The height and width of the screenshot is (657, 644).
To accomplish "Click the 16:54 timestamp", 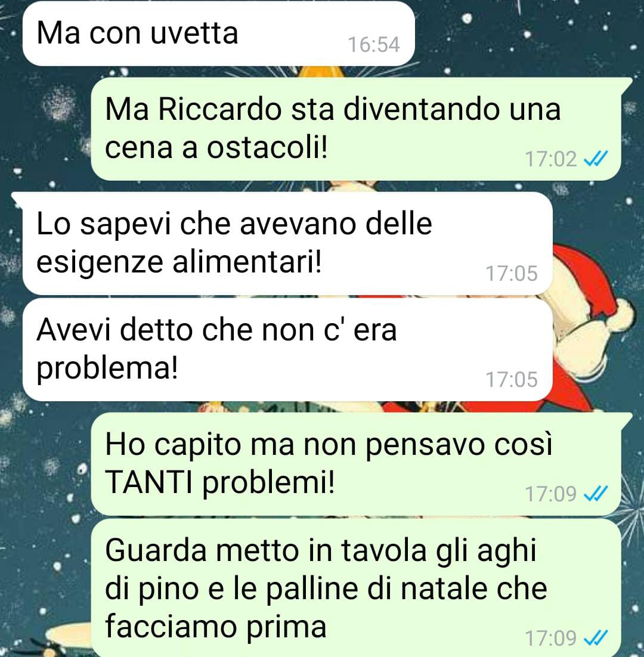I will (374, 44).
